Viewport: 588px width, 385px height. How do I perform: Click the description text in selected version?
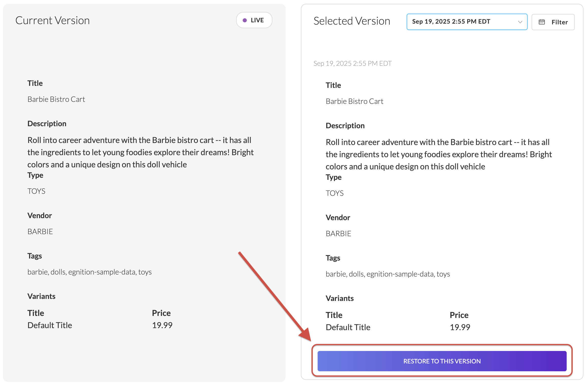click(x=439, y=154)
